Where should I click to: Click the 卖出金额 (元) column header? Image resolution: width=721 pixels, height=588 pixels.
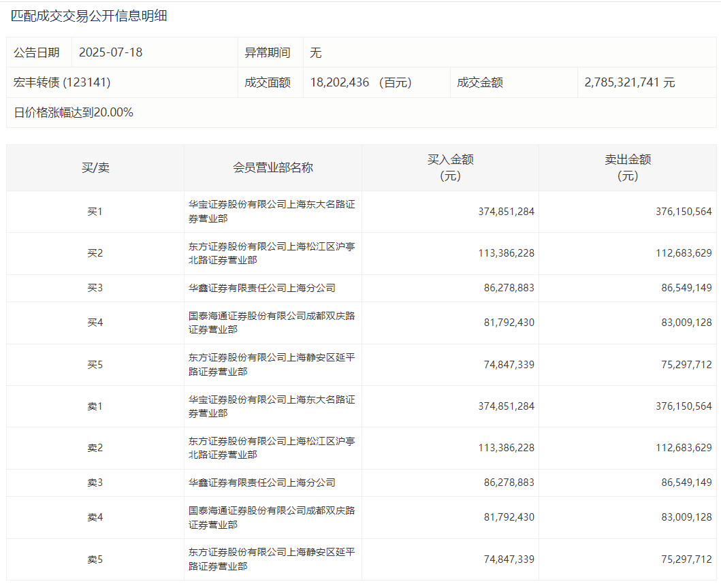click(628, 167)
